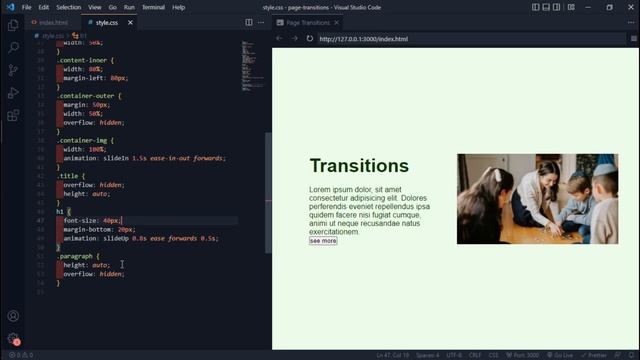Open the Source Control view
Viewport: 640px width, 360px height.
[x=13, y=70]
